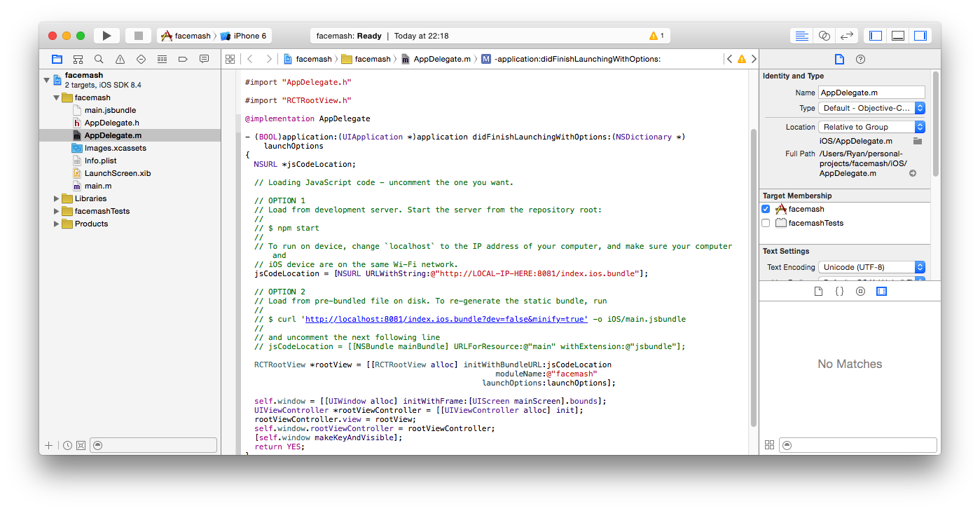Toggle the Navigator panel visibility
The height and width of the screenshot is (511, 980).
(876, 36)
